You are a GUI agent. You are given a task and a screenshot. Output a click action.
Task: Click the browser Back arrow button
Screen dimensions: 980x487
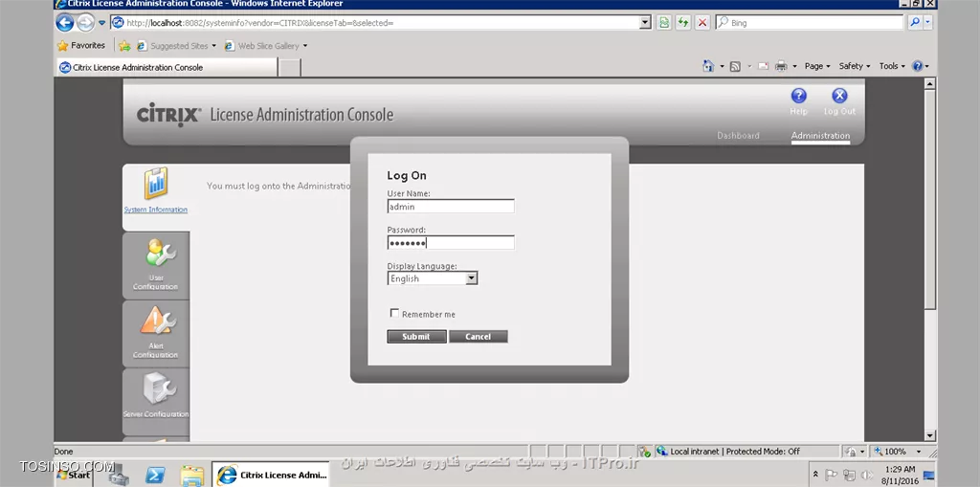pos(64,23)
